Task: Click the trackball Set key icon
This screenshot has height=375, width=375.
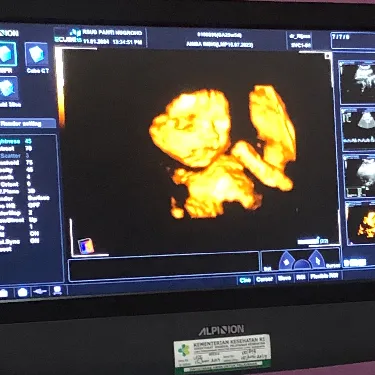Action: 286,261
